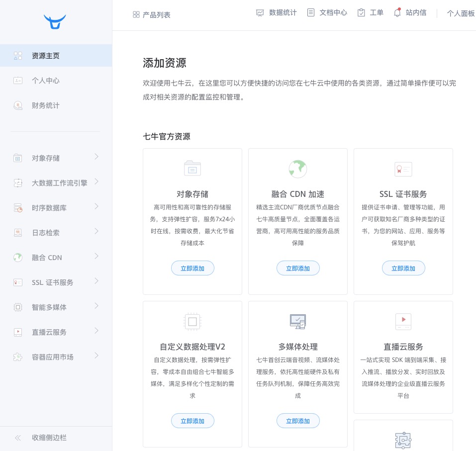Go to 文档中心 in top navigation

point(327,12)
